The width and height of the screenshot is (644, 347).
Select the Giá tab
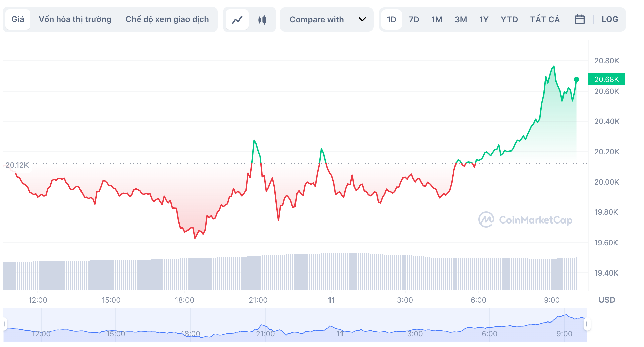coord(18,19)
